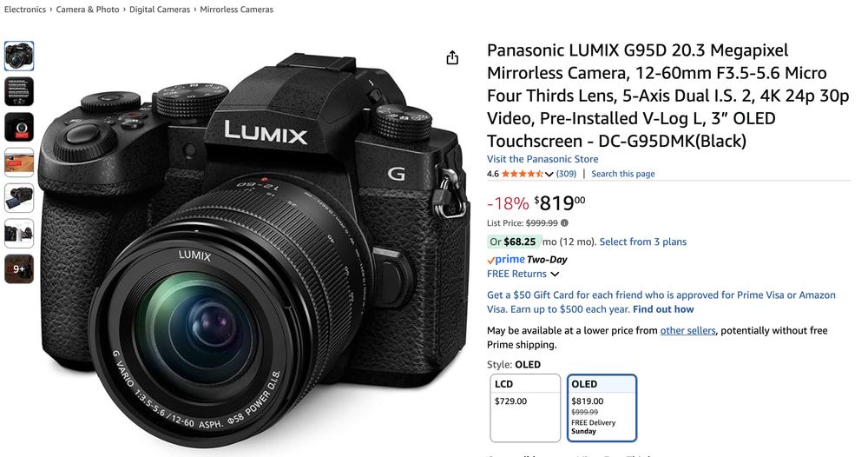Click the star rating icons
The image size is (868, 457).
[x=522, y=174]
